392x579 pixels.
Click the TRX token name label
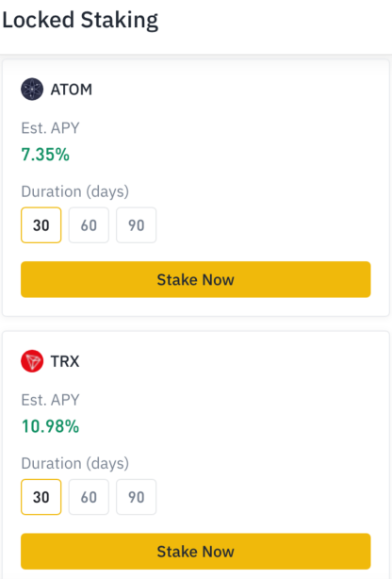point(65,361)
